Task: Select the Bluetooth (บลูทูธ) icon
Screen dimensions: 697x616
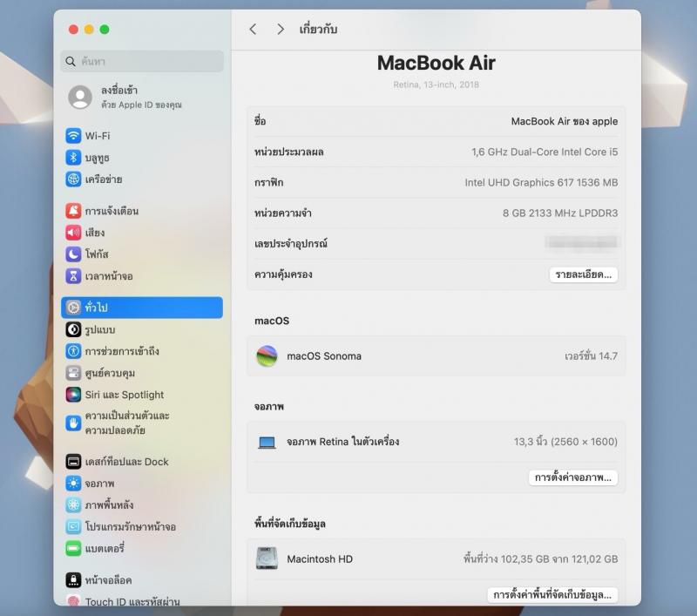Action: click(x=73, y=158)
